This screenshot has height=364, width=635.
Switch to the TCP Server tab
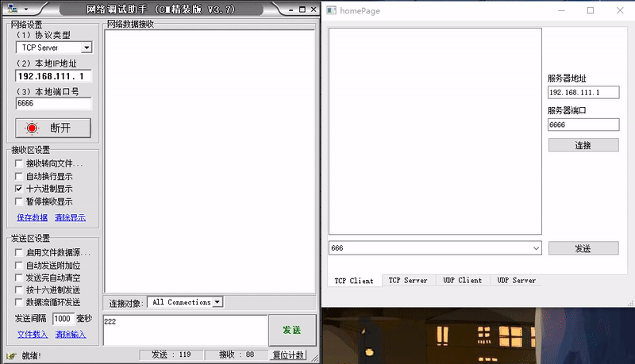tap(408, 280)
